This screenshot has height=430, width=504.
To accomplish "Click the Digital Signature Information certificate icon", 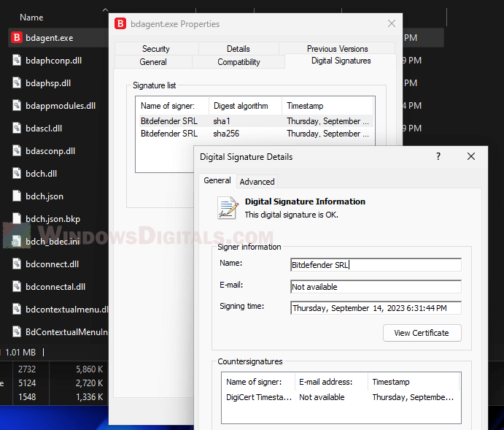I will coord(228,208).
